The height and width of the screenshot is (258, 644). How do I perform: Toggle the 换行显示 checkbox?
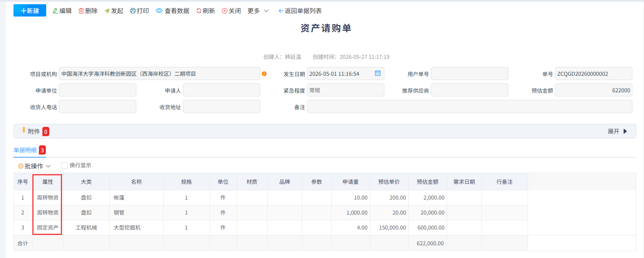click(65, 165)
